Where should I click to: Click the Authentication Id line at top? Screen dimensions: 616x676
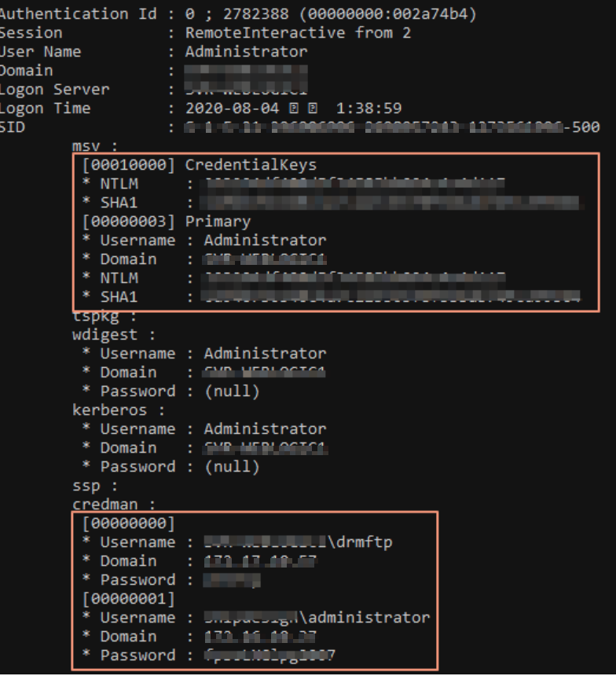[x=237, y=14]
